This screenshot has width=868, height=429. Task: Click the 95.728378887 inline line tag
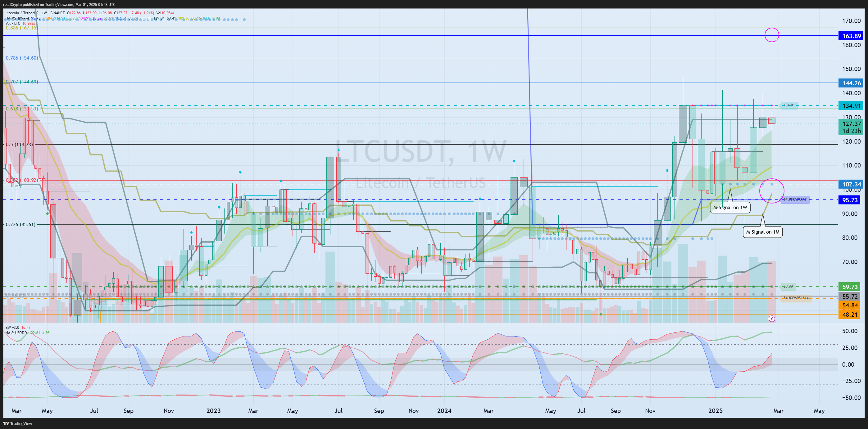coord(794,200)
